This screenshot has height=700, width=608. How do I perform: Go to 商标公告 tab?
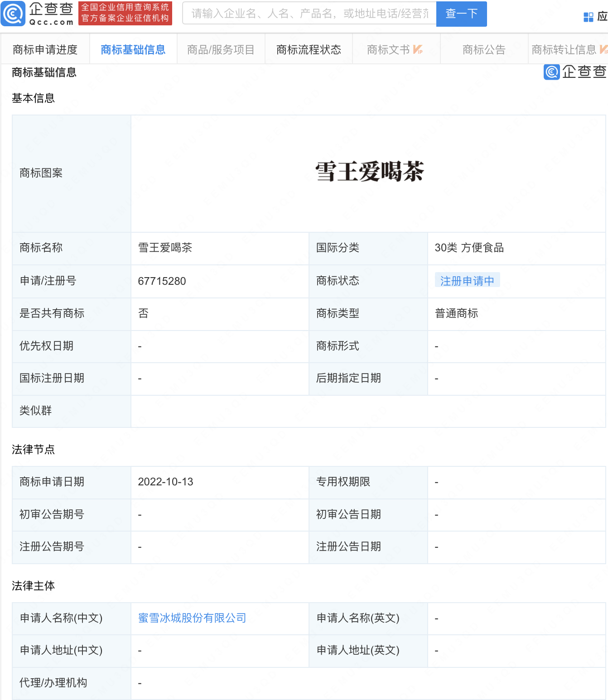pyautogui.click(x=484, y=49)
